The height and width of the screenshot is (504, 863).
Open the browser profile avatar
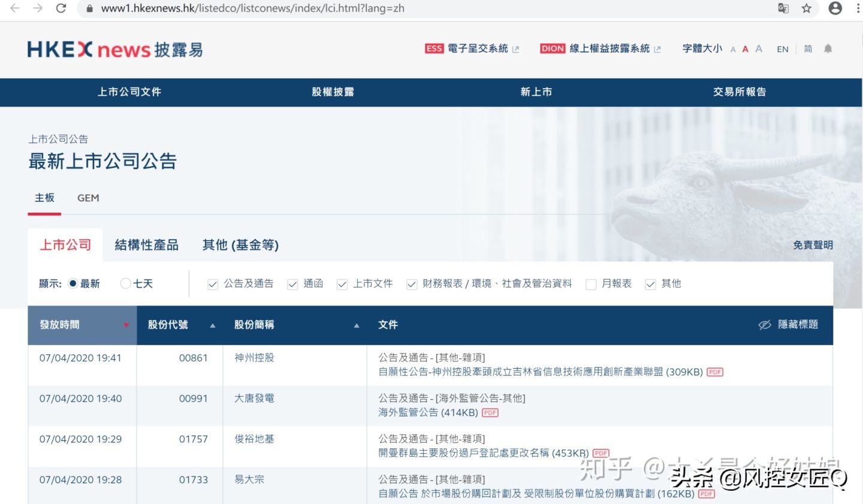[x=835, y=9]
